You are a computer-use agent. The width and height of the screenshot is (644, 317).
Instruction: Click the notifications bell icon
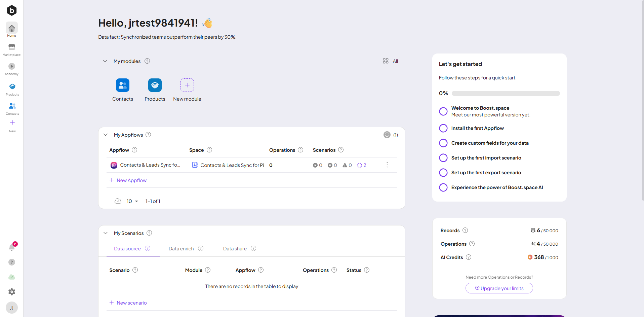click(x=12, y=248)
